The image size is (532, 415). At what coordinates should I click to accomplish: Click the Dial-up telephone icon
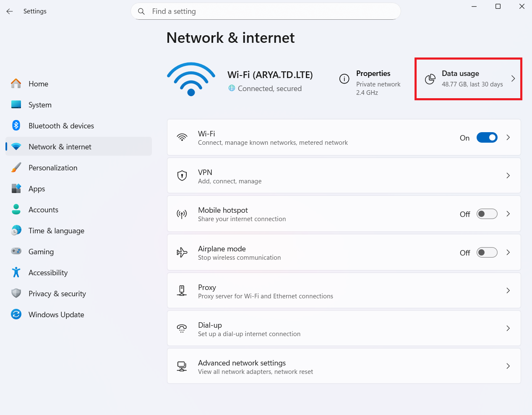tap(182, 329)
